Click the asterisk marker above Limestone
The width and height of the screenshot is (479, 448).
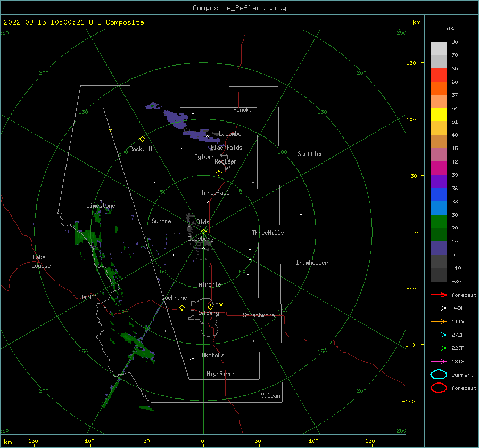click(101, 201)
